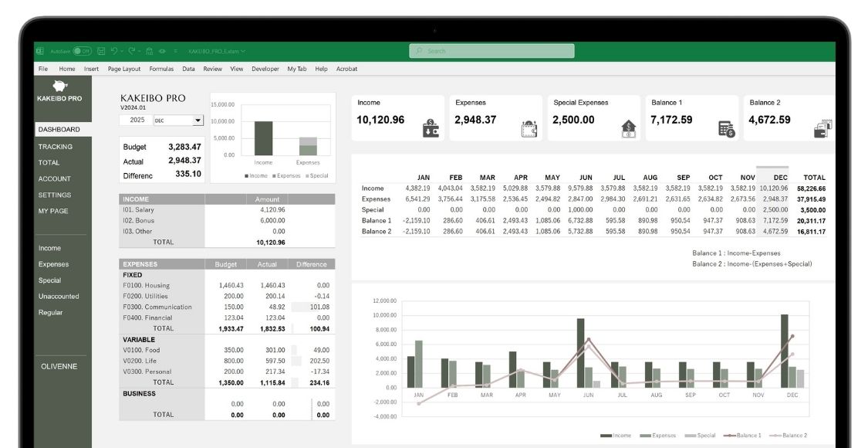Navigate to Unaccounted in the sidebar
This screenshot has height=448, width=868.
59,297
